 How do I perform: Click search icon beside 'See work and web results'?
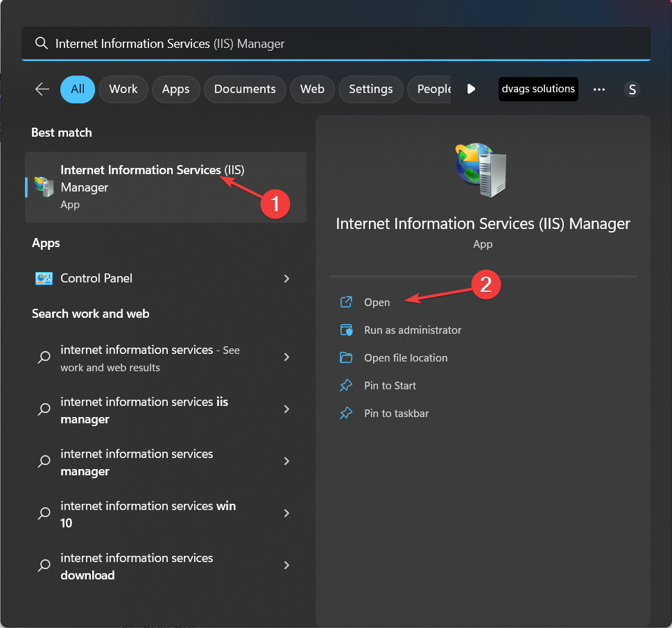[x=44, y=357]
